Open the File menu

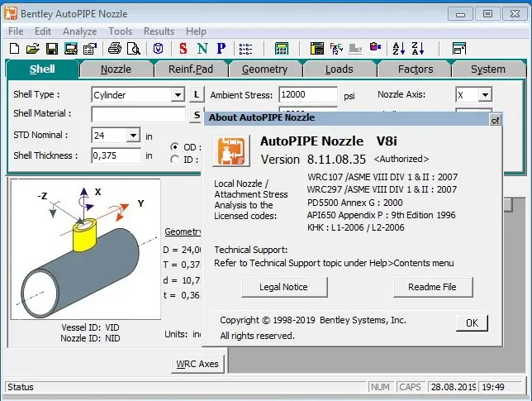pyautogui.click(x=16, y=31)
